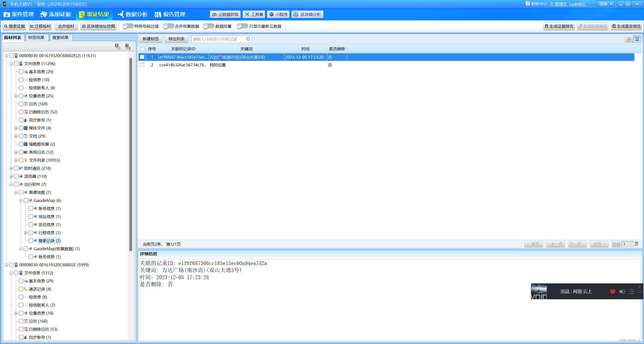Open the 菜单 dropdown in title bar
This screenshot has height=344, width=644.
click(x=605, y=4)
